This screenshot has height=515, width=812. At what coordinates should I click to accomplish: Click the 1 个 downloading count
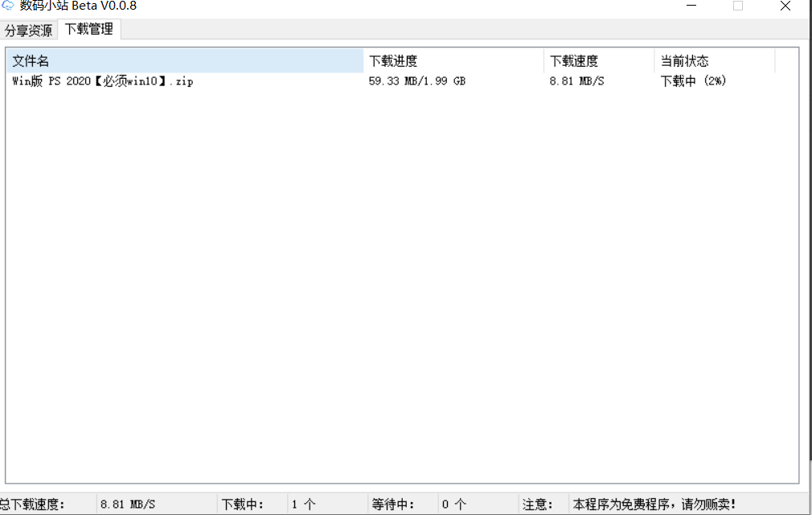303,504
